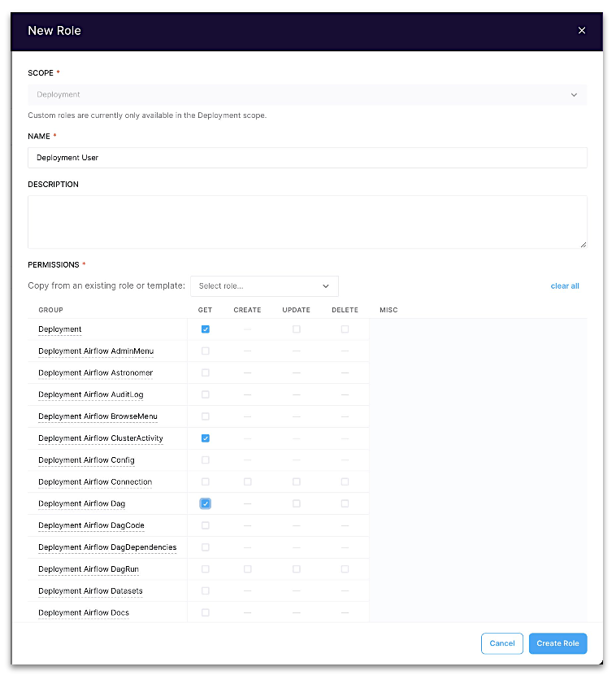Toggle Deployment Airflow Dag GET checkbox

(x=206, y=504)
